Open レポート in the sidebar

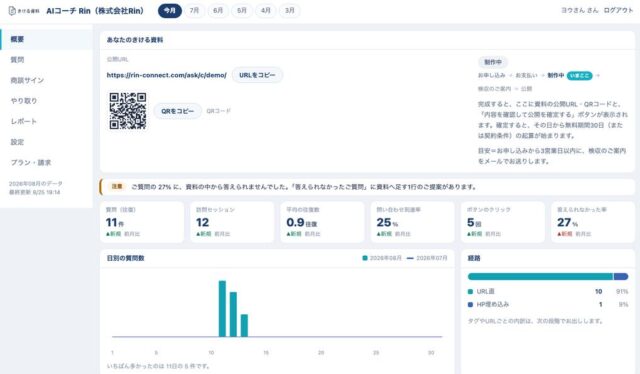pos(46,121)
